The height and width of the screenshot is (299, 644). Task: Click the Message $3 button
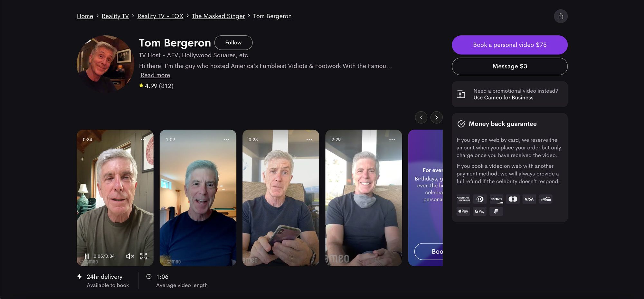pyautogui.click(x=509, y=66)
